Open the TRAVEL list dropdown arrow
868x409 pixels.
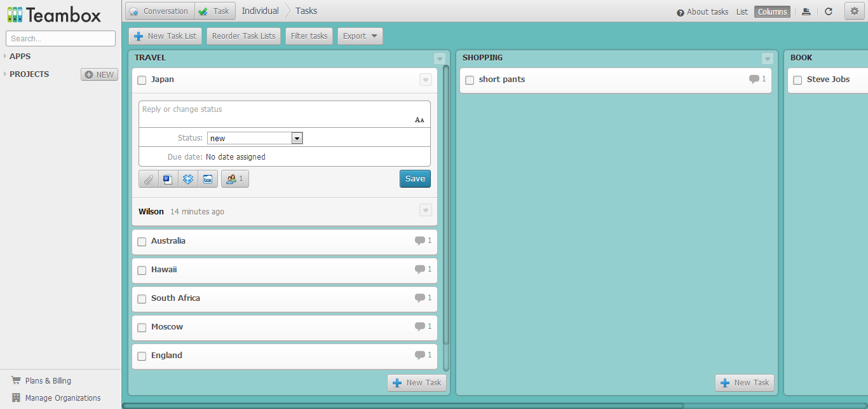440,59
